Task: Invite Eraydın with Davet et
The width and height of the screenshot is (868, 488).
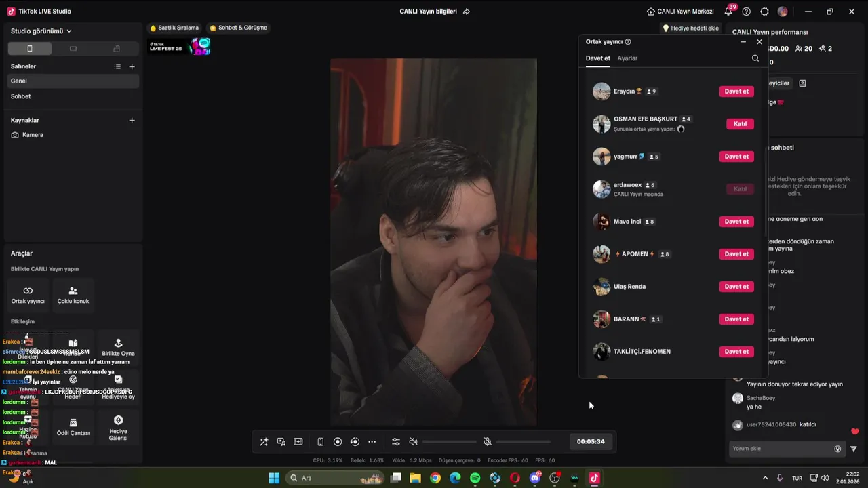Action: tap(736, 91)
